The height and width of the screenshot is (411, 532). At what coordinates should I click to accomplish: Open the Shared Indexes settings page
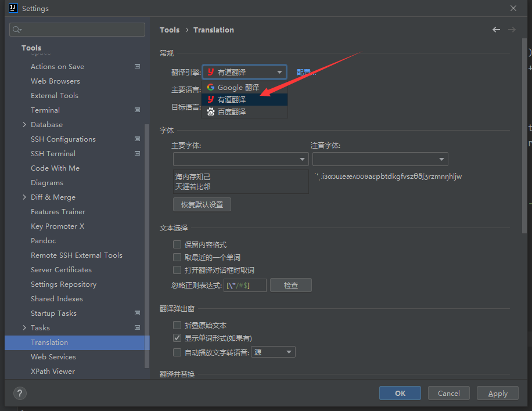tap(57, 299)
